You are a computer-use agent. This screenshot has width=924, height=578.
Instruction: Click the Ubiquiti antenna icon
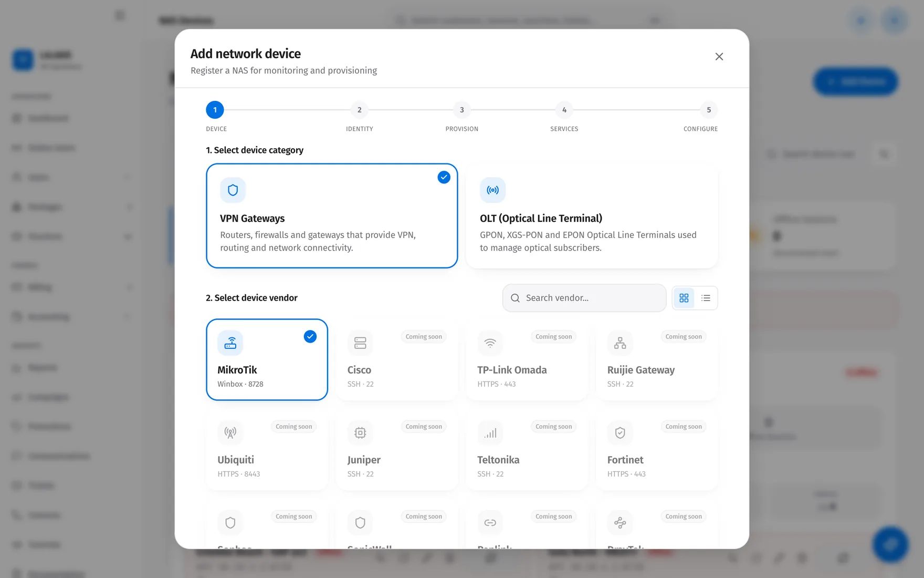(230, 433)
